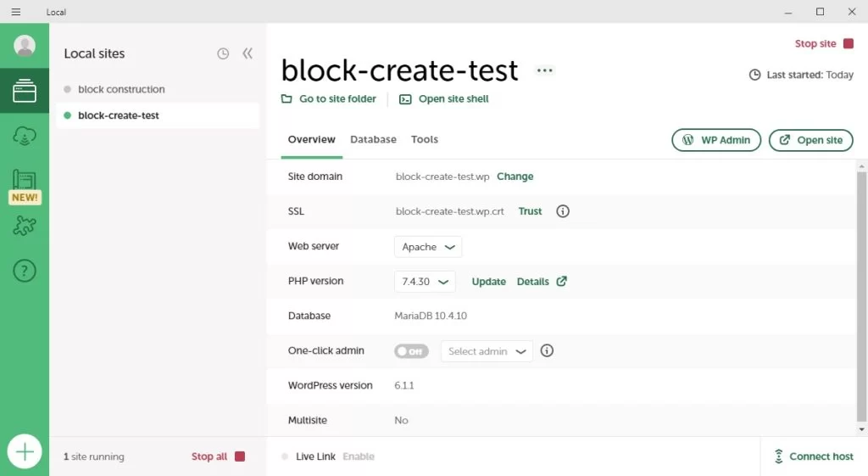Click the Multisite No value

401,421
